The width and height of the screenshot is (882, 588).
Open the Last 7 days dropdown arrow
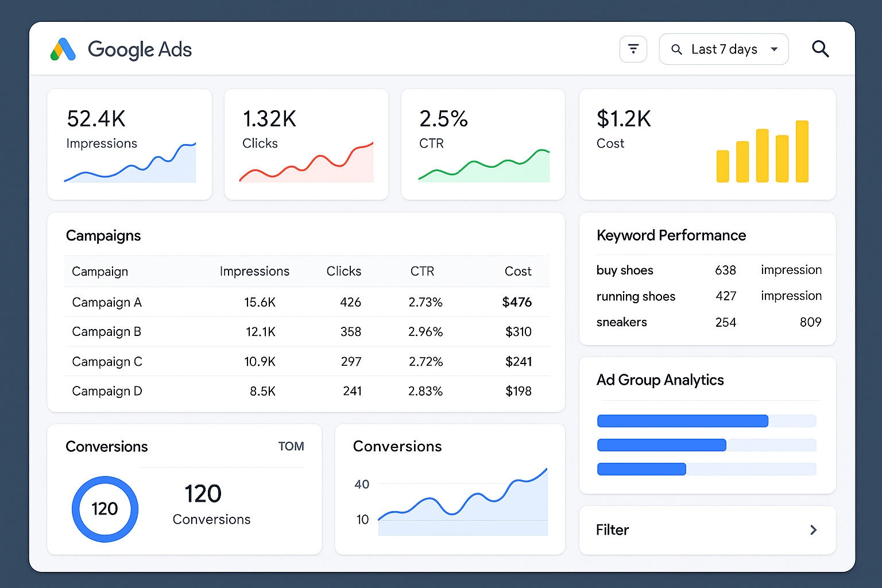[x=774, y=49]
